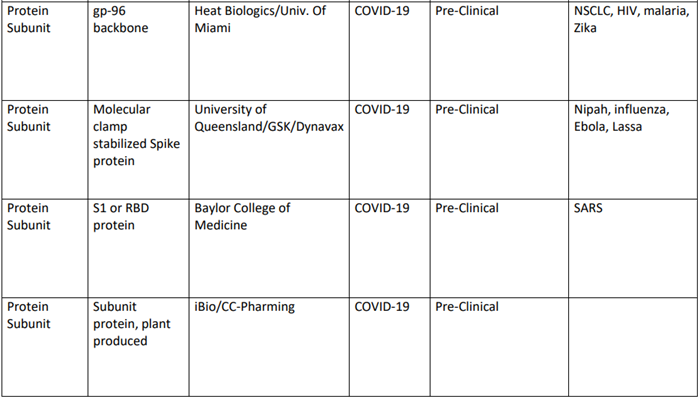Click the 'S1 or RBD protein' cell

[x=138, y=248]
